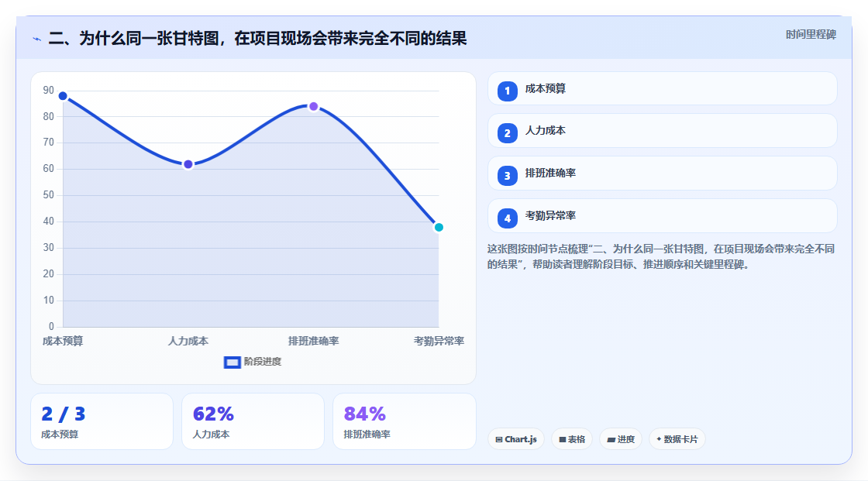
Task: Click the 成本预算 data point on the chart
Action: [63, 96]
